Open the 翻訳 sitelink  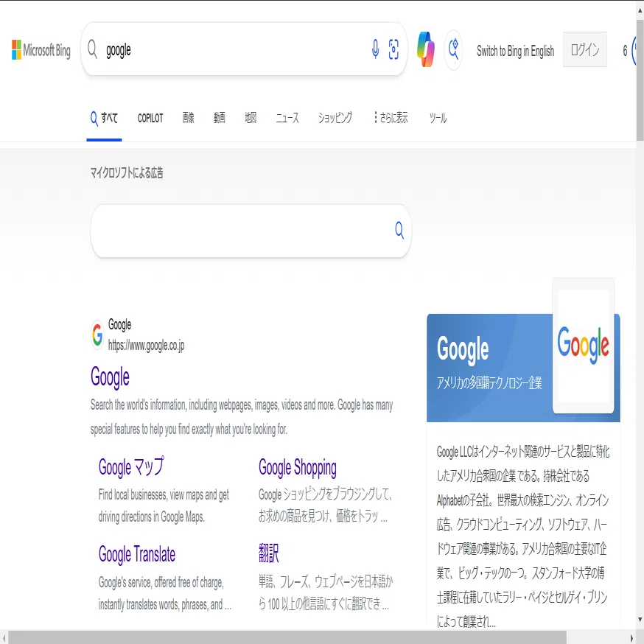point(269,553)
